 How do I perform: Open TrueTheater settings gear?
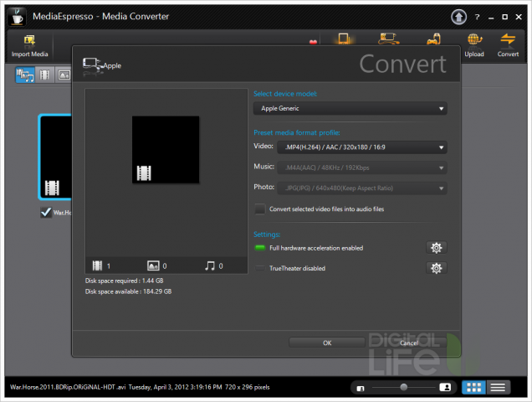pyautogui.click(x=435, y=268)
